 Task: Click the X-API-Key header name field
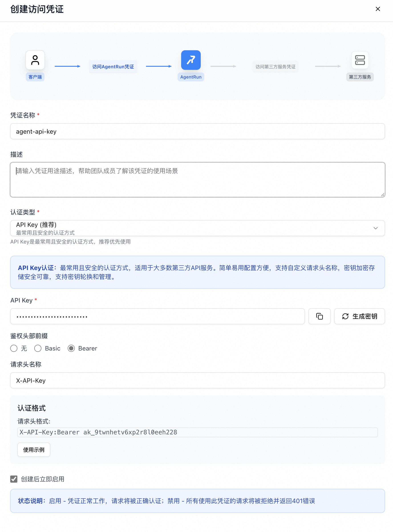pos(197,380)
